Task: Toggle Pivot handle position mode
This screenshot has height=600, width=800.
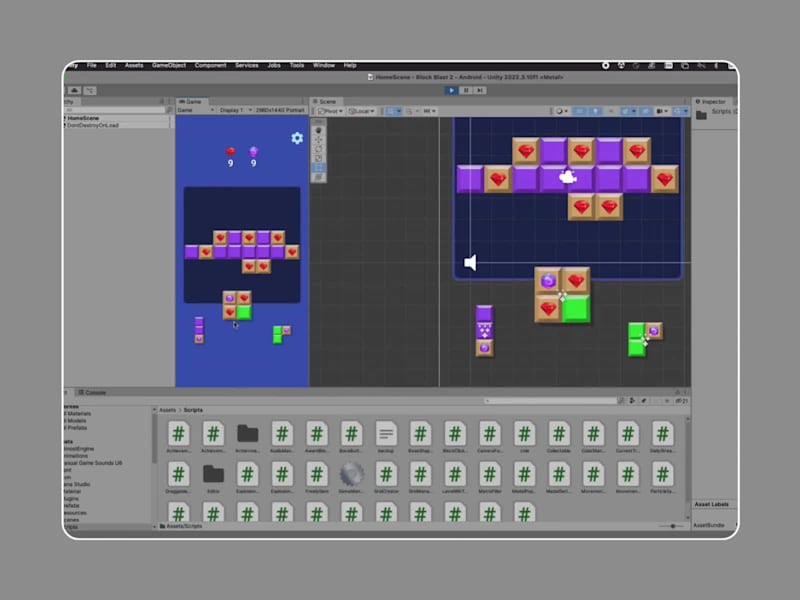Action: click(331, 110)
